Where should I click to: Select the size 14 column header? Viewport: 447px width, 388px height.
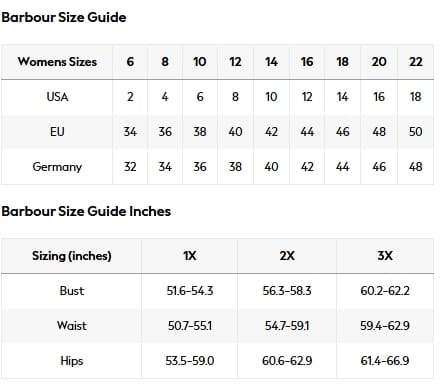click(271, 62)
